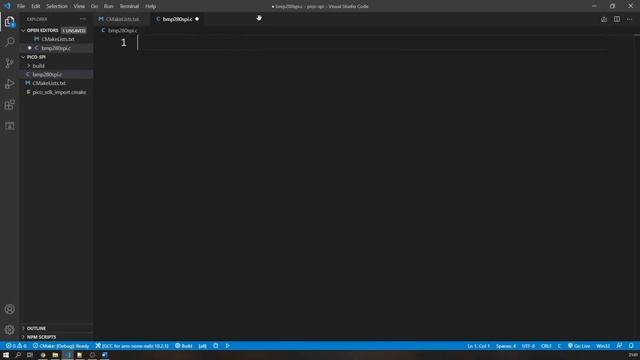Open File Explorer from the taskbar
The image size is (640, 360).
click(55, 355)
